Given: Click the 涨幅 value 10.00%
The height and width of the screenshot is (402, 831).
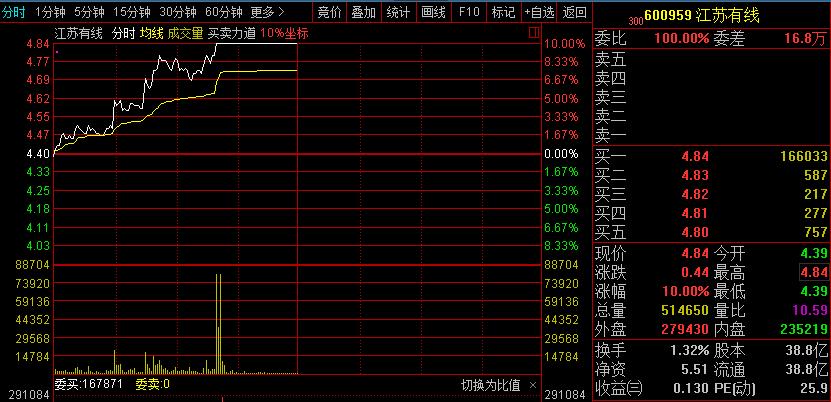Looking at the screenshot, I should [x=686, y=291].
